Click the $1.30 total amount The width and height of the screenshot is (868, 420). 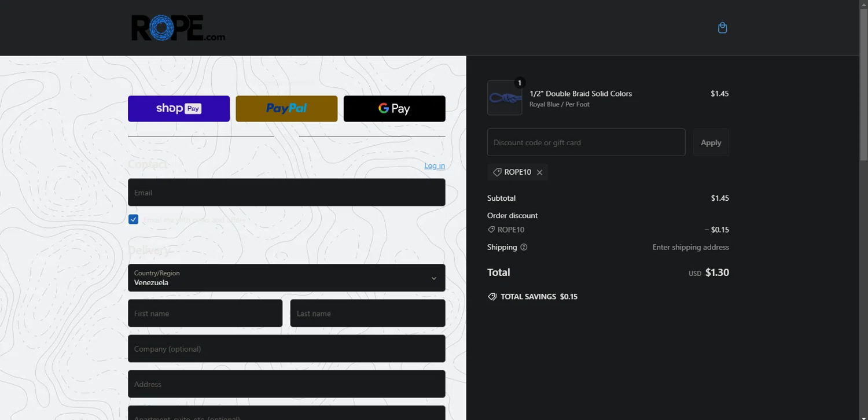[717, 272]
